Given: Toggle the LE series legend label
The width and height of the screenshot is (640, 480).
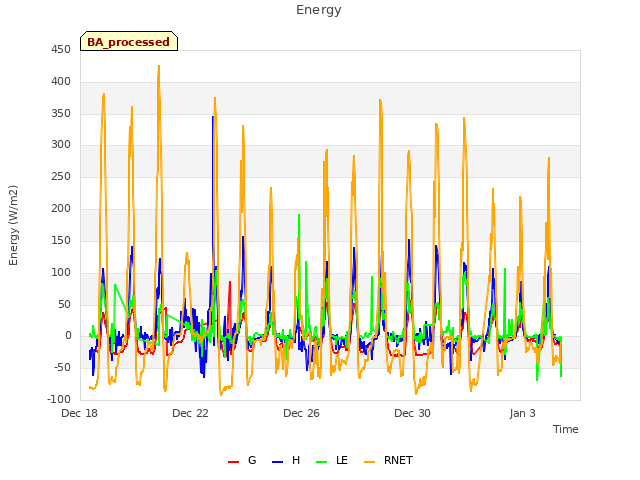Looking at the screenshot, I should pos(342,460).
